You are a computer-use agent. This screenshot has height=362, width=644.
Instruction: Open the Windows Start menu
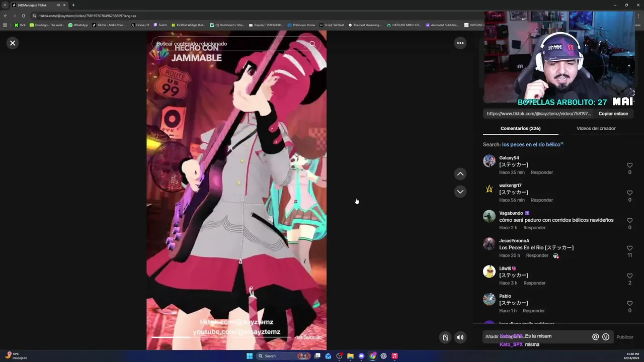(x=250, y=356)
